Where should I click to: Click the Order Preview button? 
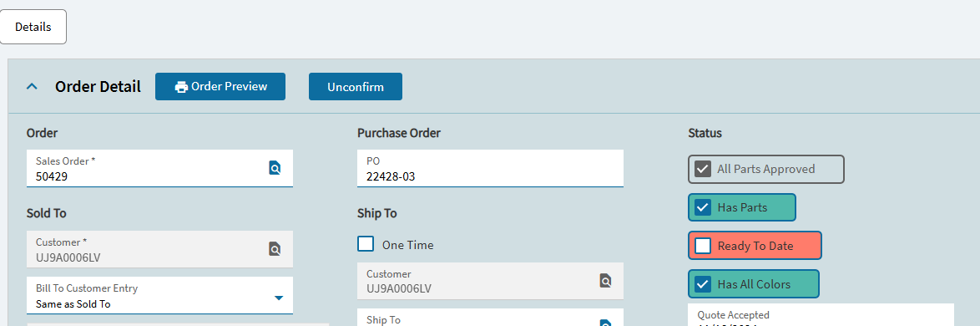(220, 86)
